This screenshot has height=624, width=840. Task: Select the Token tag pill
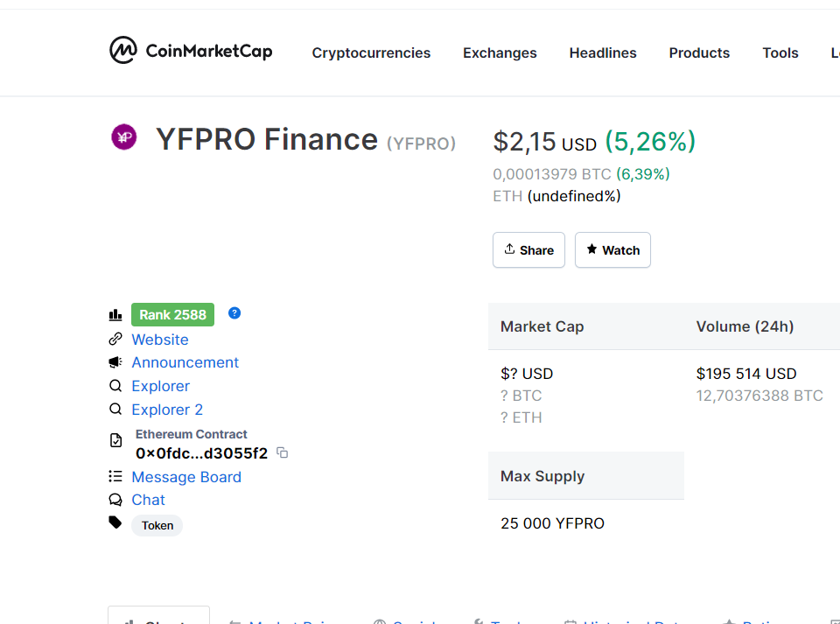pyautogui.click(x=157, y=526)
